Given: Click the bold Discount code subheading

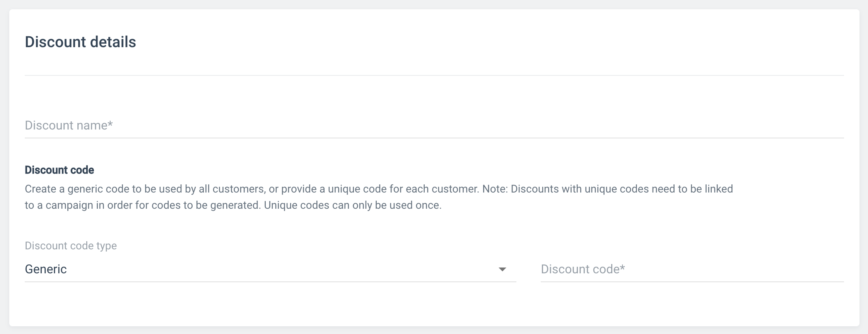Looking at the screenshot, I should pos(60,170).
